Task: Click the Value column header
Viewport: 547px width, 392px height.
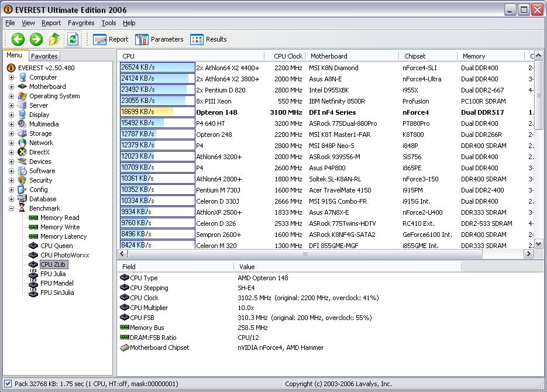Action: click(348, 267)
